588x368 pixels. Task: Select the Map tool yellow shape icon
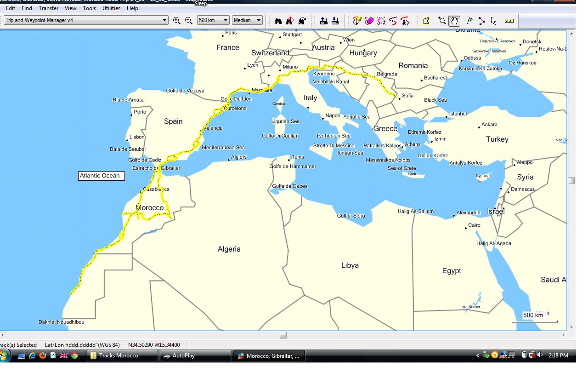tap(426, 21)
